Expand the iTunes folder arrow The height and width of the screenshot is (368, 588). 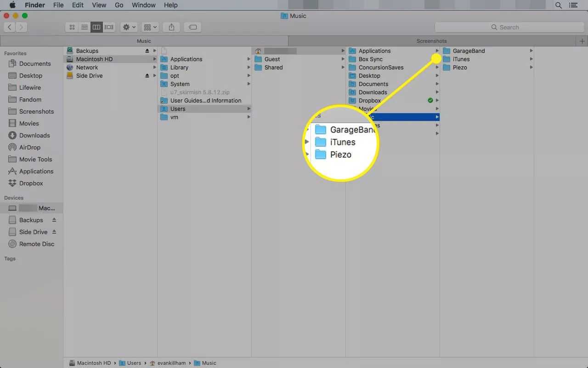(x=531, y=59)
